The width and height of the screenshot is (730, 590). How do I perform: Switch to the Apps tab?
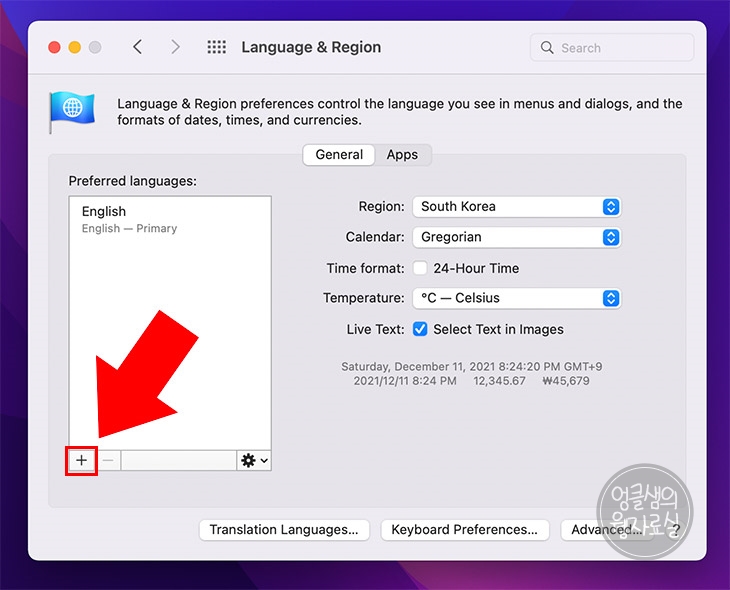pyautogui.click(x=402, y=155)
